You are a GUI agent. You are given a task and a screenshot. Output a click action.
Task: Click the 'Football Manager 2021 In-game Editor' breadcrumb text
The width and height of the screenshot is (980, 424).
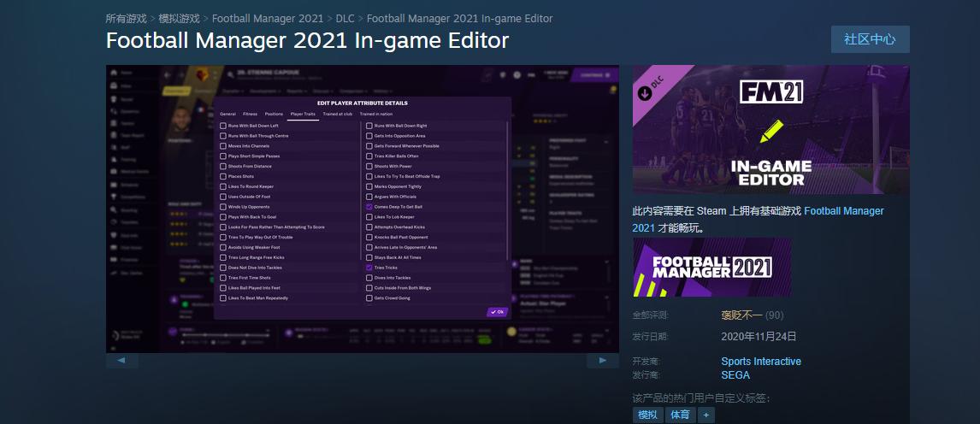pyautogui.click(x=459, y=19)
